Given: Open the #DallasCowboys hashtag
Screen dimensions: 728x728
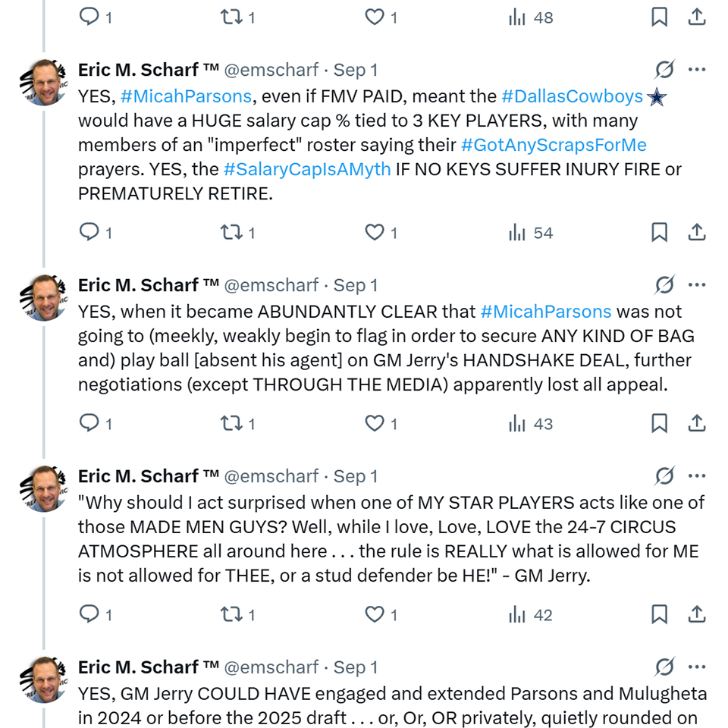Looking at the screenshot, I should tap(572, 96).
